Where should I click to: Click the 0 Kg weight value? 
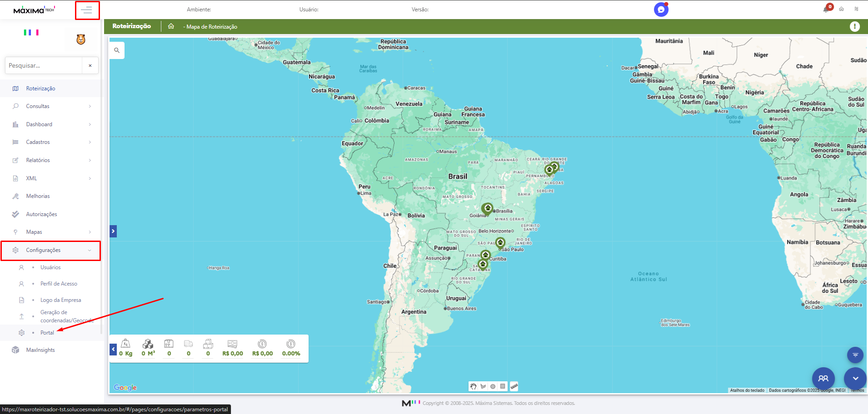pos(126,354)
